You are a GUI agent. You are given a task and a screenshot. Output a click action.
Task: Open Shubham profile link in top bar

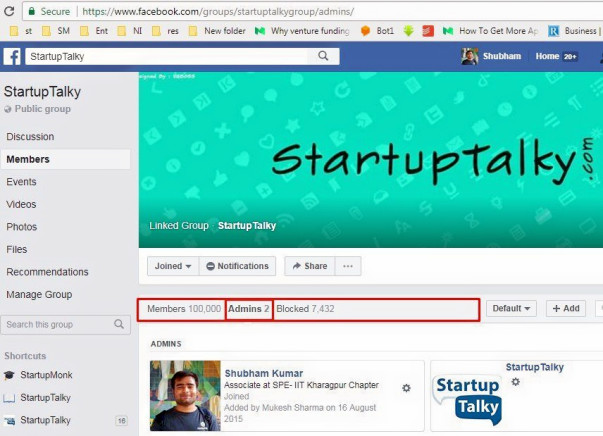pyautogui.click(x=502, y=56)
